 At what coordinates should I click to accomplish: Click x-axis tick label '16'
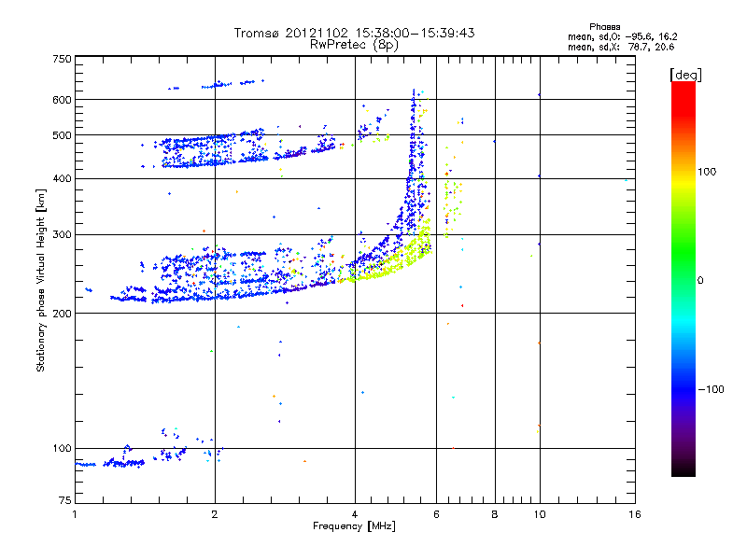pyautogui.click(x=635, y=514)
